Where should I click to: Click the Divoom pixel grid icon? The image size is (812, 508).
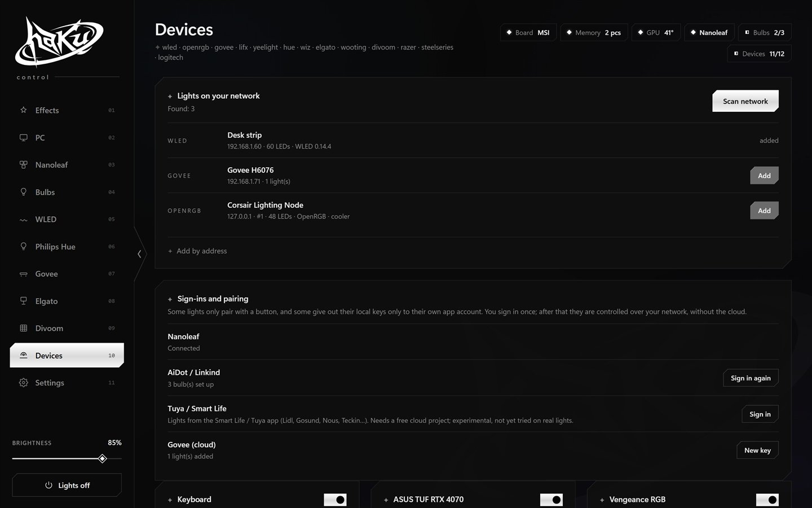click(x=23, y=328)
